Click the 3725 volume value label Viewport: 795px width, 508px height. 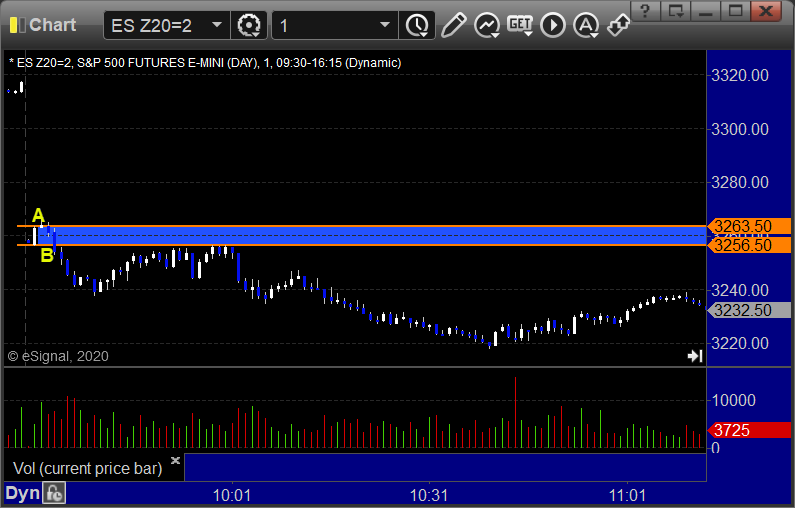coord(749,430)
